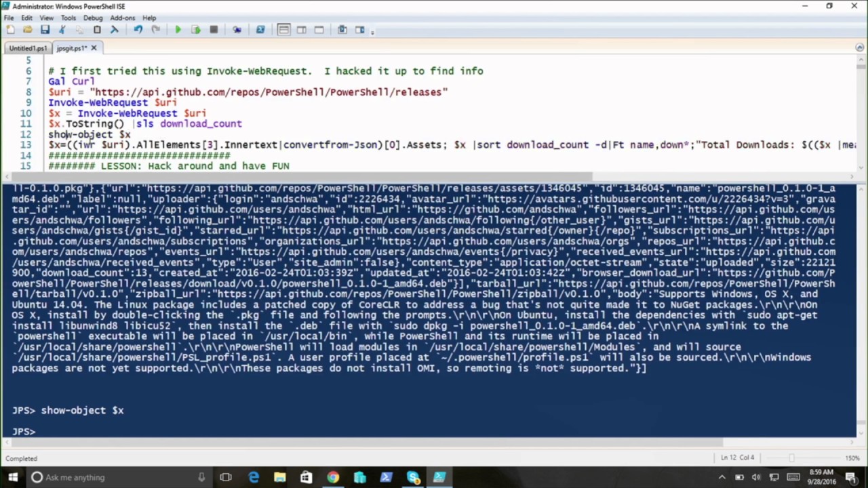Click Completed status text
Image resolution: width=868 pixels, height=488 pixels.
tap(22, 458)
